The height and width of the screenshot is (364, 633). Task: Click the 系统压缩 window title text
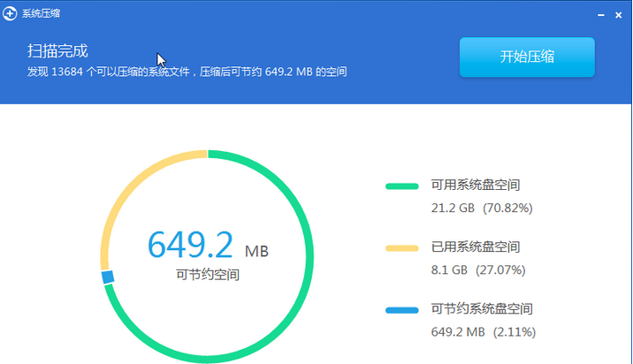(41, 14)
